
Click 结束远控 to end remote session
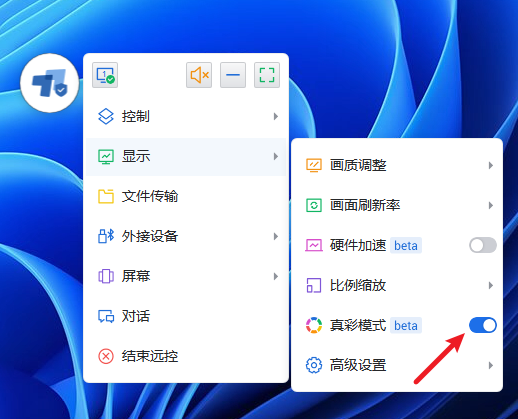pyautogui.click(x=186, y=356)
